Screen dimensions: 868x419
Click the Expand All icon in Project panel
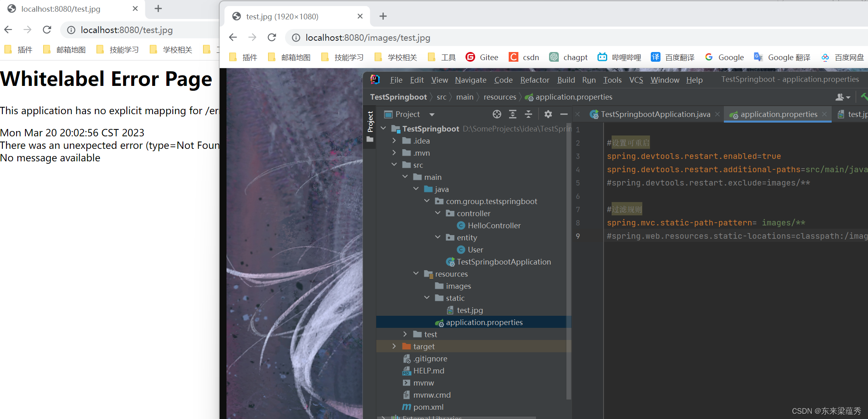(513, 115)
